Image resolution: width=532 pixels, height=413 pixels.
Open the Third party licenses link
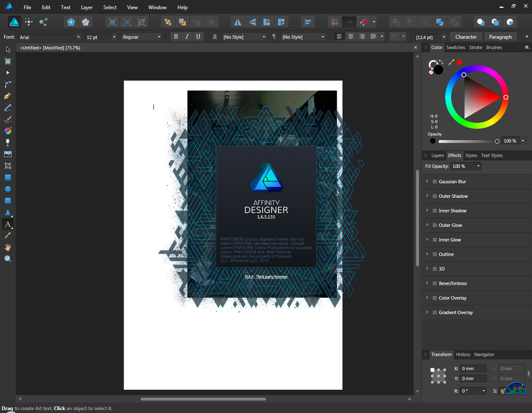pyautogui.click(x=272, y=277)
